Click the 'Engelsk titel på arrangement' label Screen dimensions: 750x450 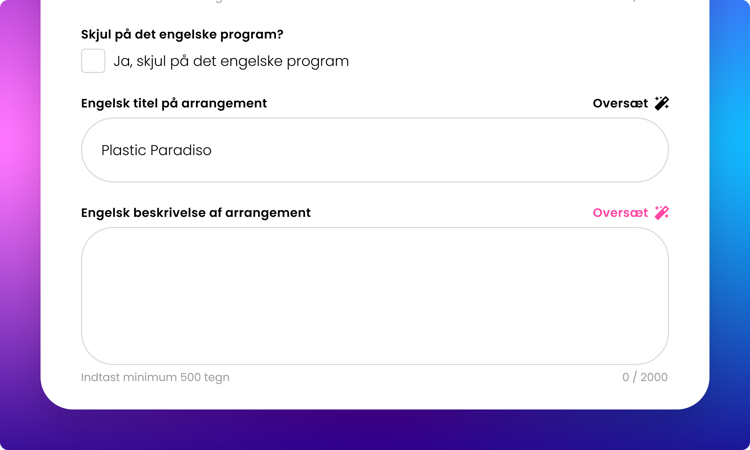(174, 103)
